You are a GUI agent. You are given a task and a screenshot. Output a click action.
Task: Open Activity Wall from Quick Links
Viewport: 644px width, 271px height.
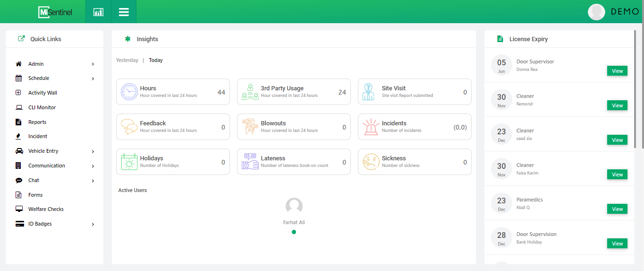(x=42, y=93)
